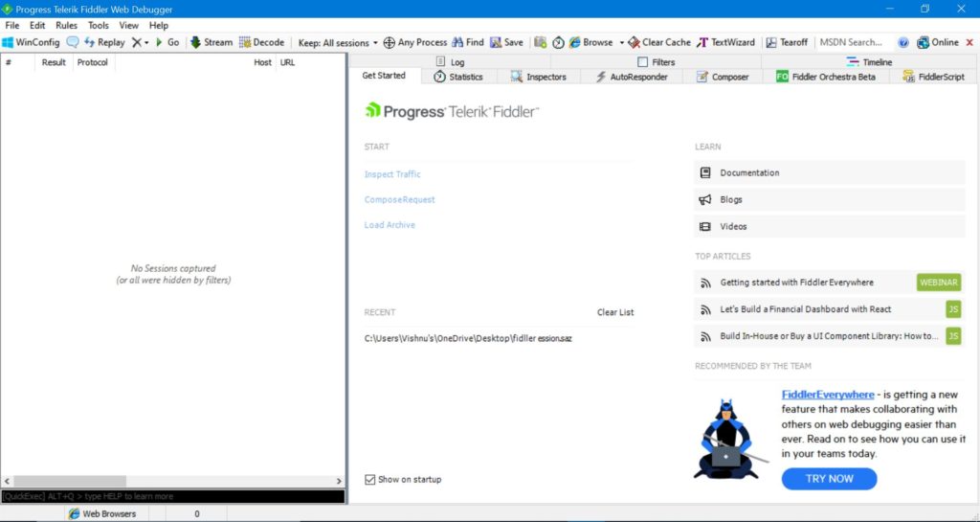Viewport: 980px width, 522px height.
Task: Click the Result column header
Action: pos(54,62)
